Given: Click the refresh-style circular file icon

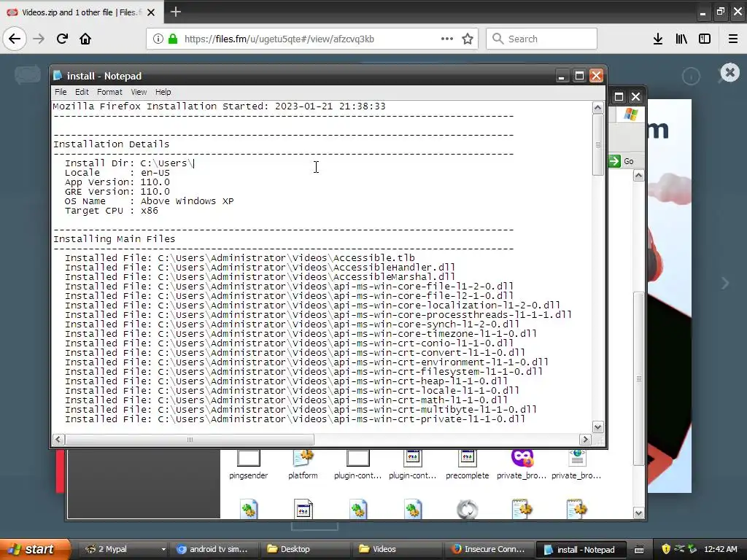Looking at the screenshot, I should point(468,509).
